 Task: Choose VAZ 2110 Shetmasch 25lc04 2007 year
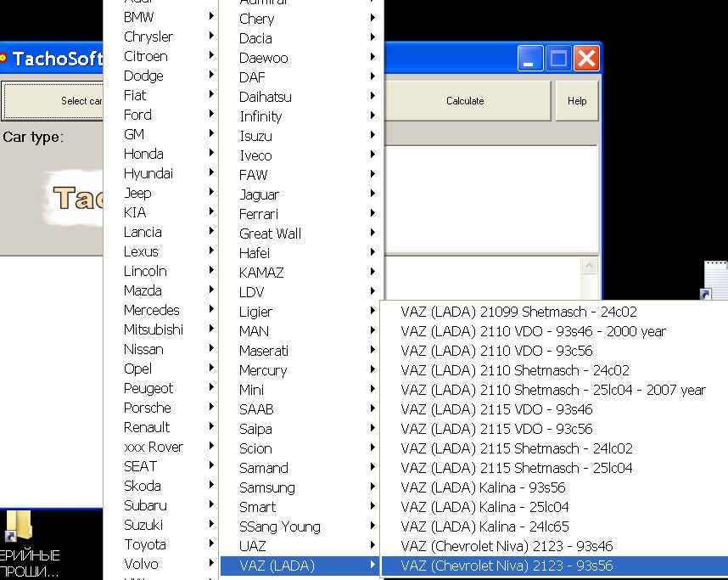click(x=555, y=390)
